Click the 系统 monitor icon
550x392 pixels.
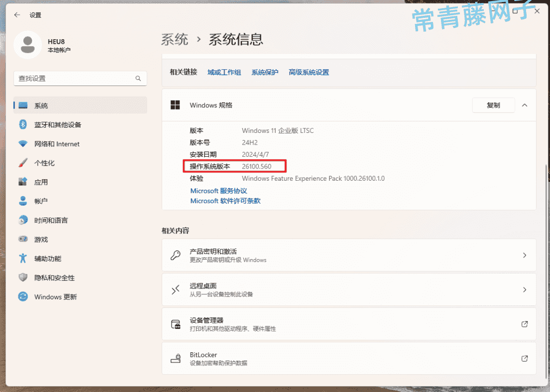coord(23,105)
